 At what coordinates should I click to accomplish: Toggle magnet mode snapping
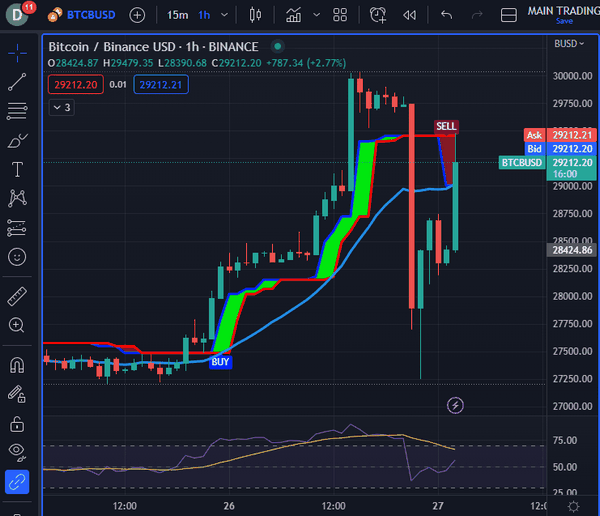17,365
